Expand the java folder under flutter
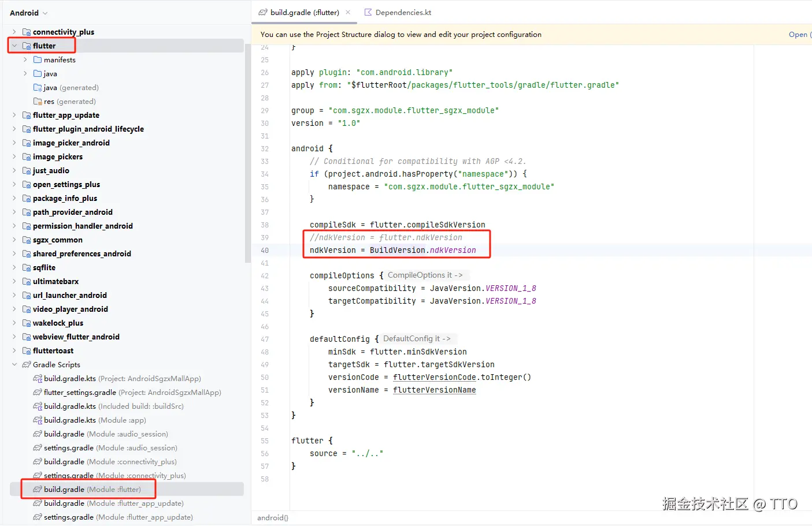 click(25, 73)
